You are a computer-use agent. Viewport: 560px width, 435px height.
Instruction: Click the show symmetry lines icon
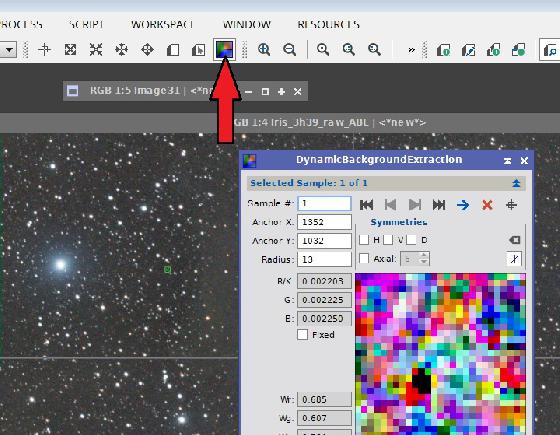(x=514, y=259)
